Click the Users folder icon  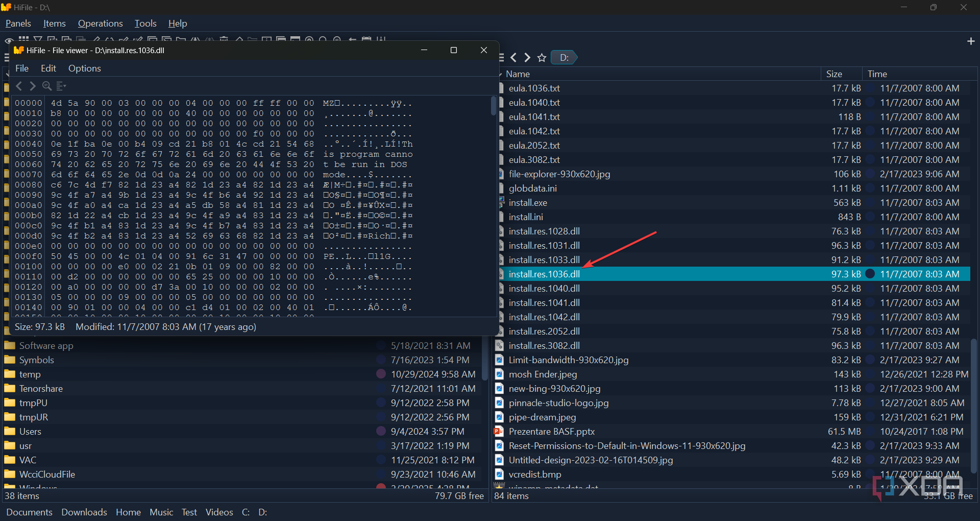pos(10,432)
